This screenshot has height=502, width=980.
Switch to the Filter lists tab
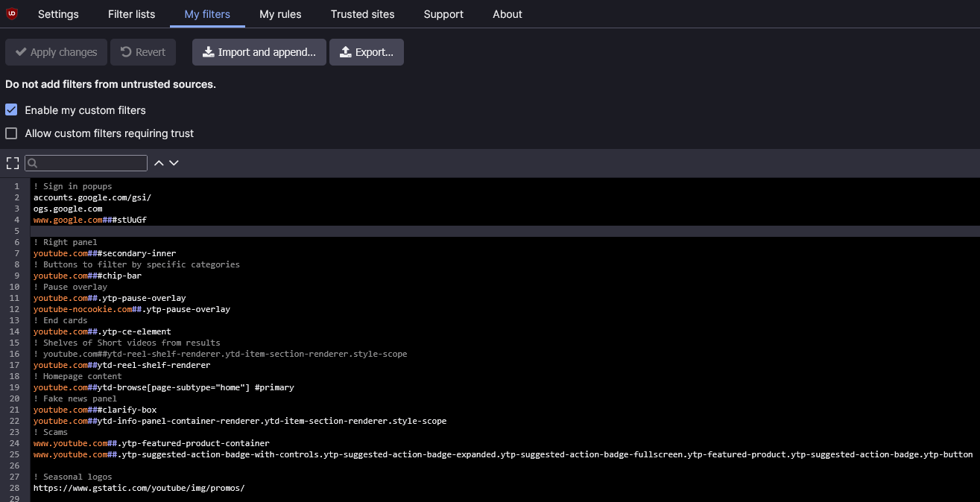(131, 14)
